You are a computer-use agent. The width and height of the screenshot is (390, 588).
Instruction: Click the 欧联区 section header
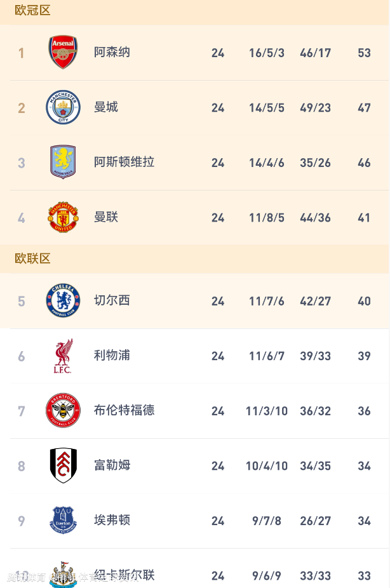32,258
